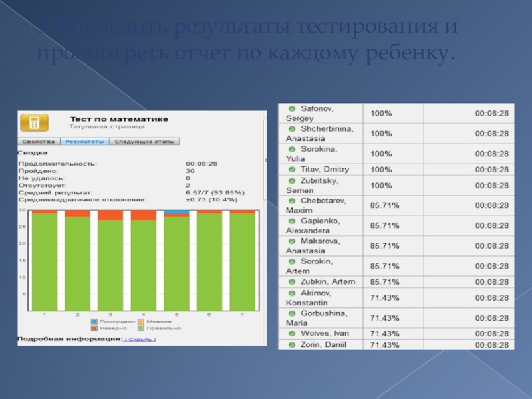Click the green status icon for Zubritsky, Semen

292,180
